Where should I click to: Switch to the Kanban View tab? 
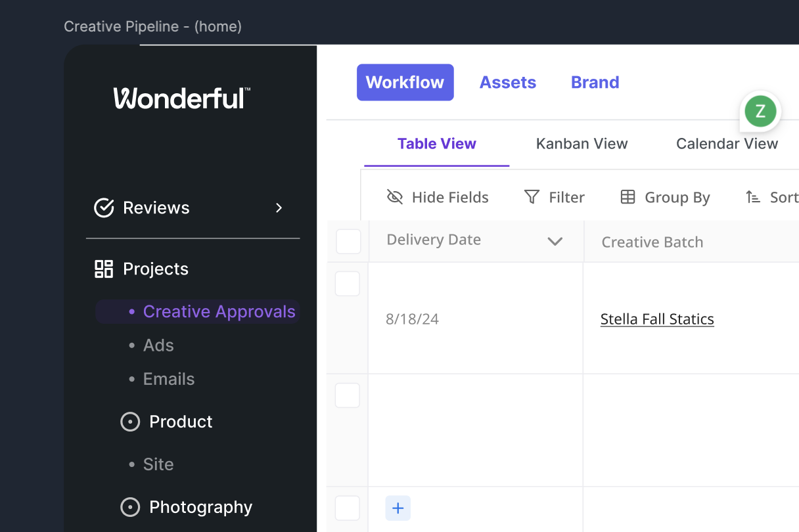point(582,144)
